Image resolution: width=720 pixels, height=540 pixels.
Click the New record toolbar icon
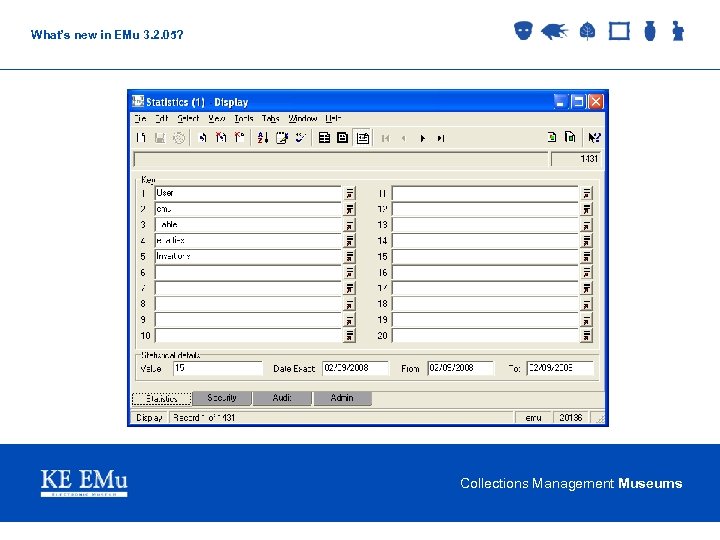point(141,138)
